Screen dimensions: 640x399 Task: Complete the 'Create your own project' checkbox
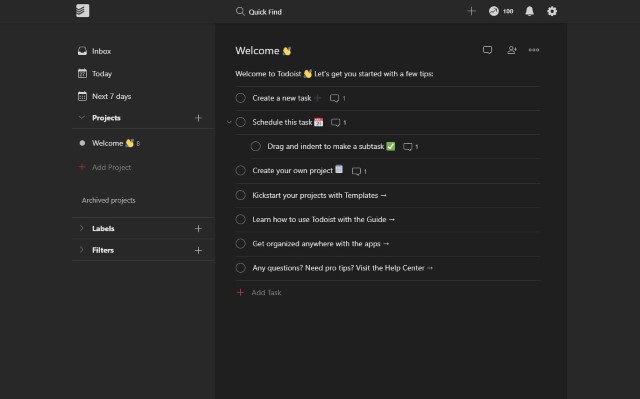click(240, 170)
